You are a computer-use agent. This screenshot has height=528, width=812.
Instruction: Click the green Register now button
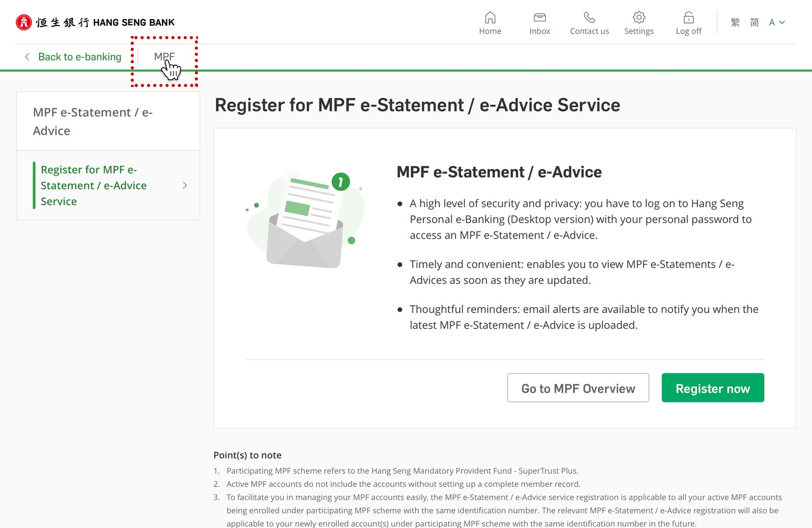point(713,388)
